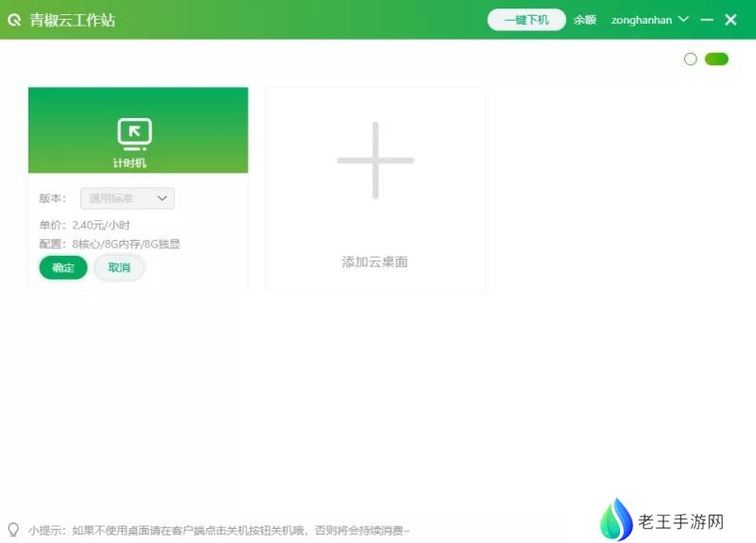Cancel using the 取消 button

119,268
